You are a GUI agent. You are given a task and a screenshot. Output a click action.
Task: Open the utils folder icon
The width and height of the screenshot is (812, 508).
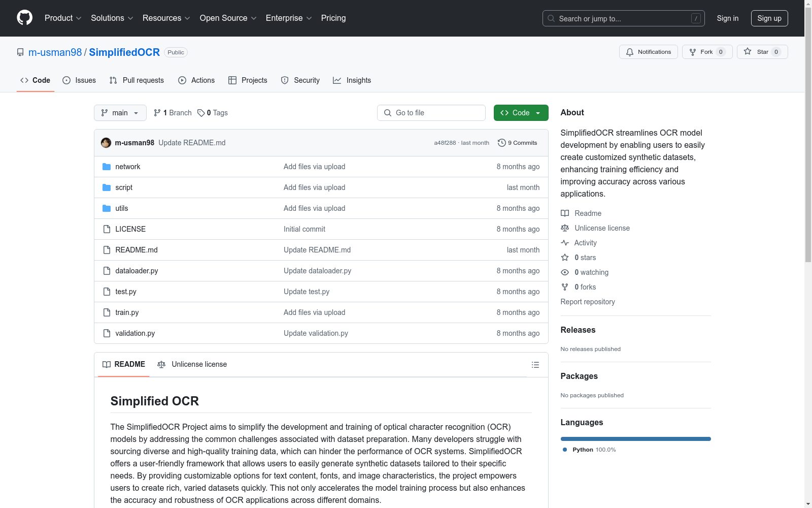(107, 208)
